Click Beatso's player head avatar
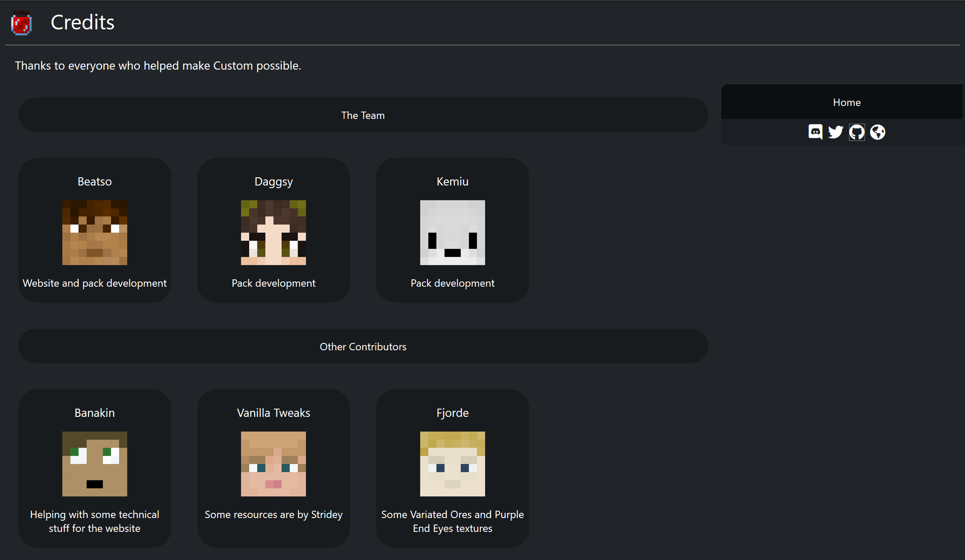The height and width of the screenshot is (560, 965). [94, 233]
